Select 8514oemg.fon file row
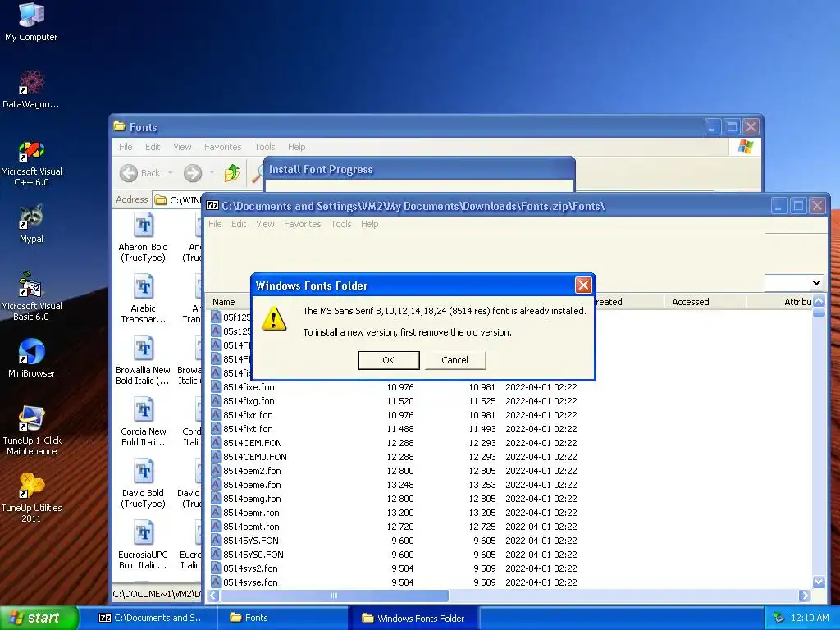The image size is (840, 630). coord(395,498)
